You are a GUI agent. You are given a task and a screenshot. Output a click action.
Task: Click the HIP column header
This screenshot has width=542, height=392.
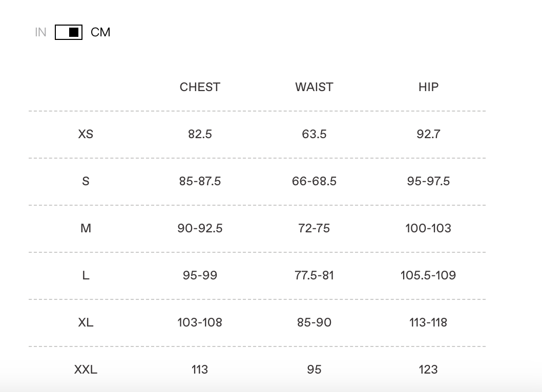(x=428, y=87)
